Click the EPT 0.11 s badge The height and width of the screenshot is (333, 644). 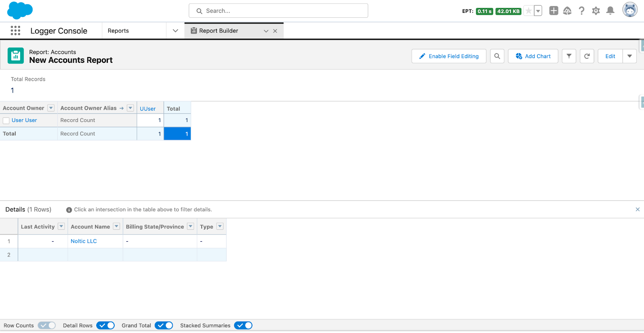[484, 11]
